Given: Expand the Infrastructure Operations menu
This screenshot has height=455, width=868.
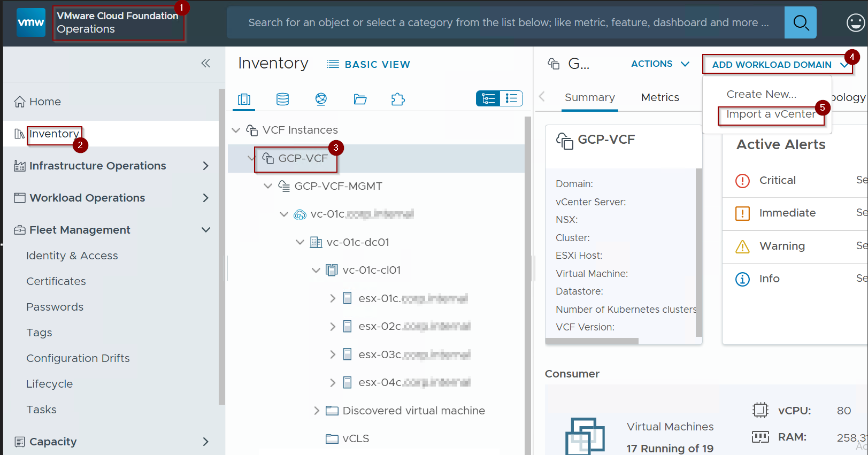Looking at the screenshot, I should point(205,166).
